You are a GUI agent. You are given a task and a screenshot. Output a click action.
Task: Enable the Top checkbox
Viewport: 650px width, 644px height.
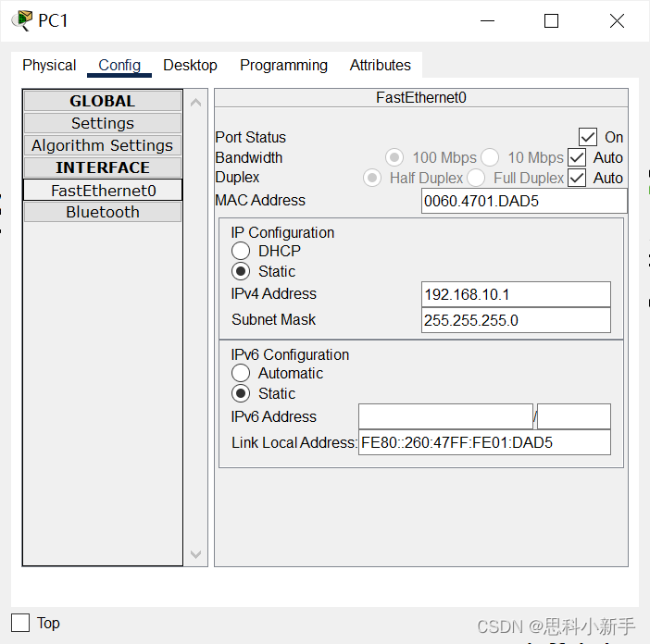20,623
